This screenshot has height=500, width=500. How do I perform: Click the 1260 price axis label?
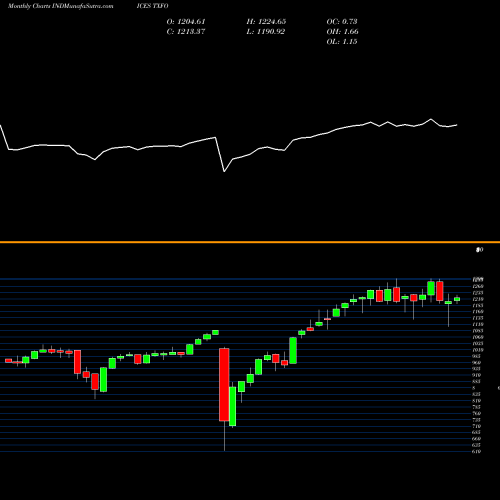478,286
